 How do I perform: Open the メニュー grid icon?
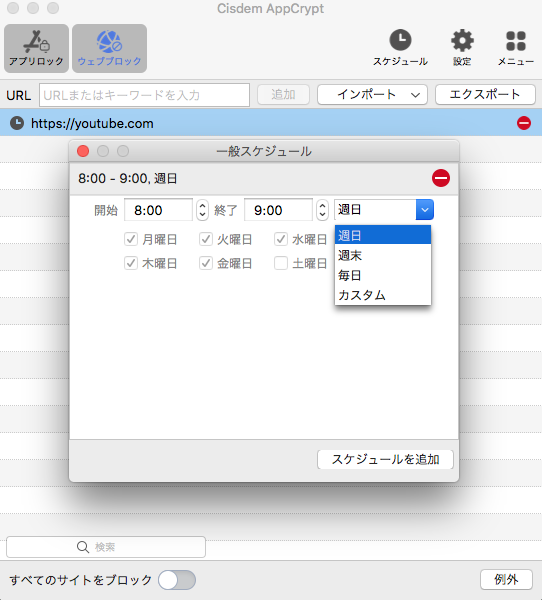[516, 41]
